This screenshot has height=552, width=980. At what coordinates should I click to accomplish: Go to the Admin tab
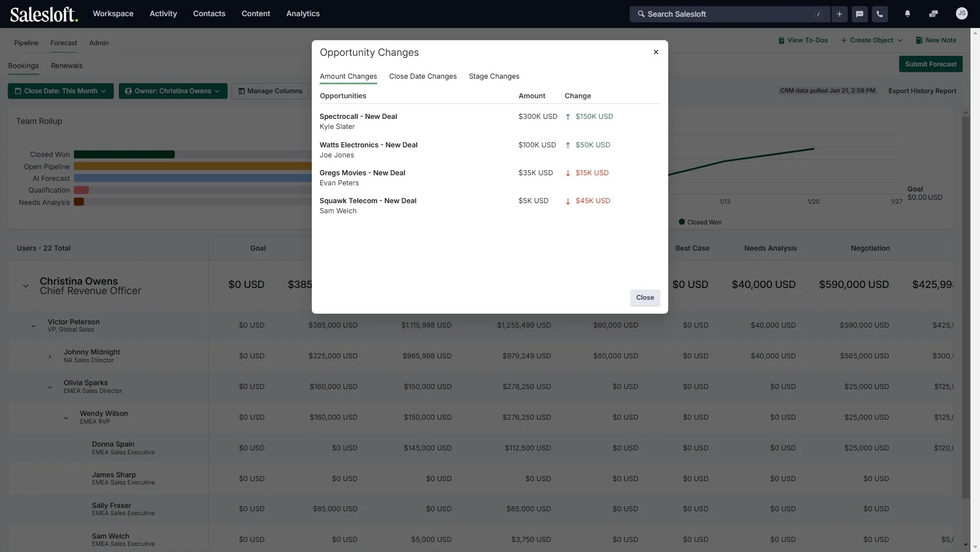click(x=99, y=43)
